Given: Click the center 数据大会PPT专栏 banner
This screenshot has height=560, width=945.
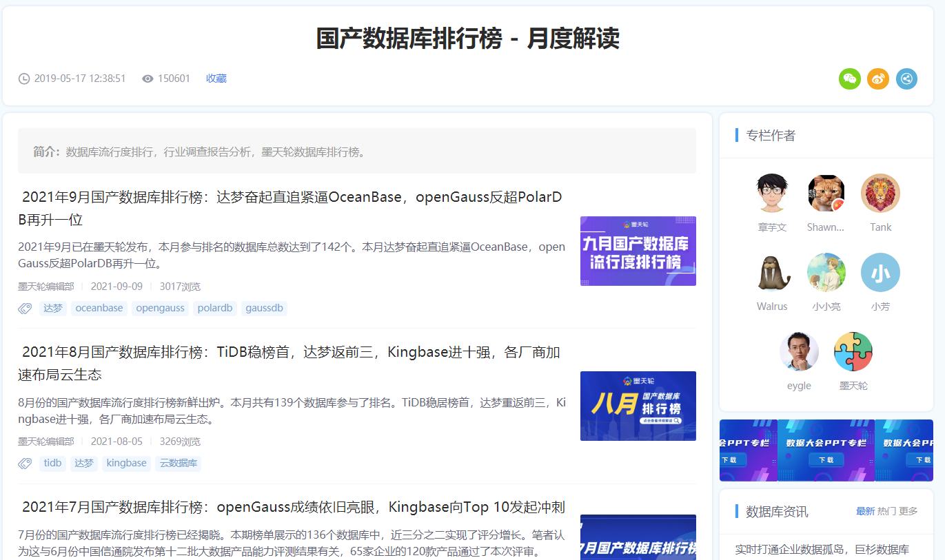Looking at the screenshot, I should [826, 450].
